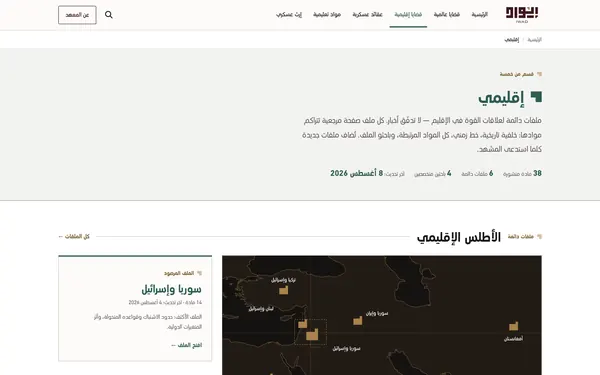Screen dimensions: 600x375
Task: Click the عن المعهد button
Action: [x=77, y=15]
